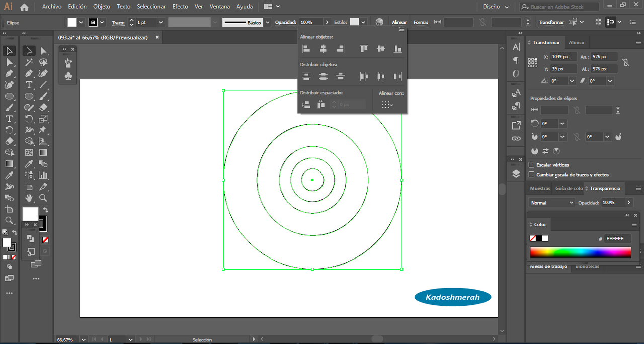Image resolution: width=644 pixels, height=344 pixels.
Task: Open the Diseño workspace switcher
Action: (x=496, y=7)
